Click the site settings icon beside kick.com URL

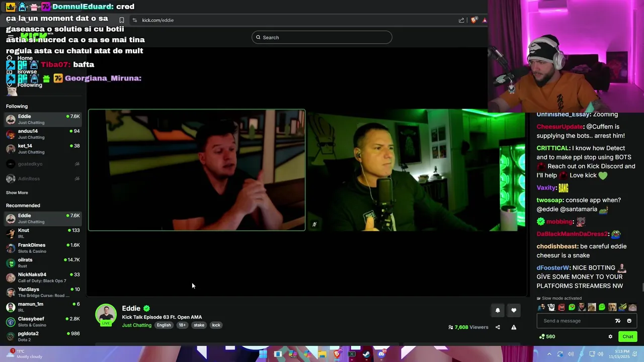[x=134, y=20]
